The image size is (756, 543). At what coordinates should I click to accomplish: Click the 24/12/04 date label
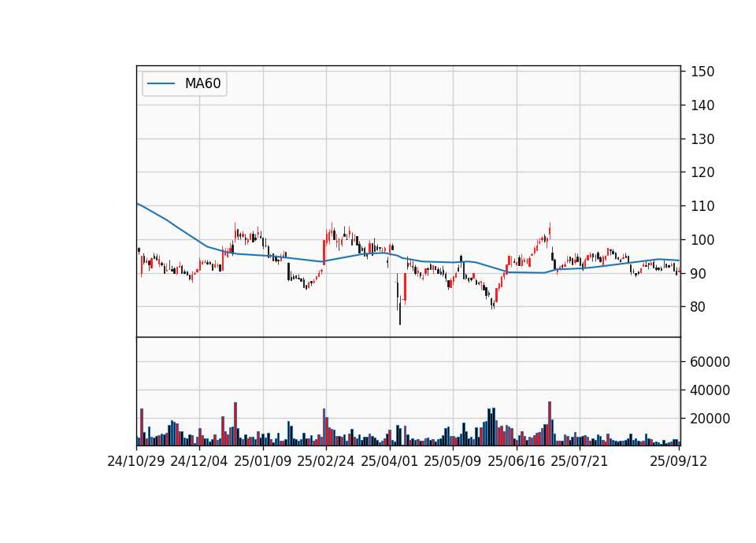pos(199,461)
